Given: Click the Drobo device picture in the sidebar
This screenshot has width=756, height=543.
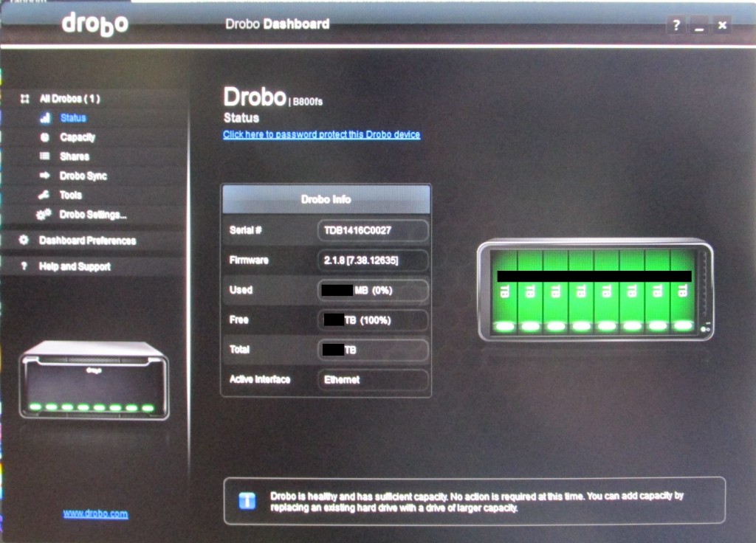Looking at the screenshot, I should [94, 380].
